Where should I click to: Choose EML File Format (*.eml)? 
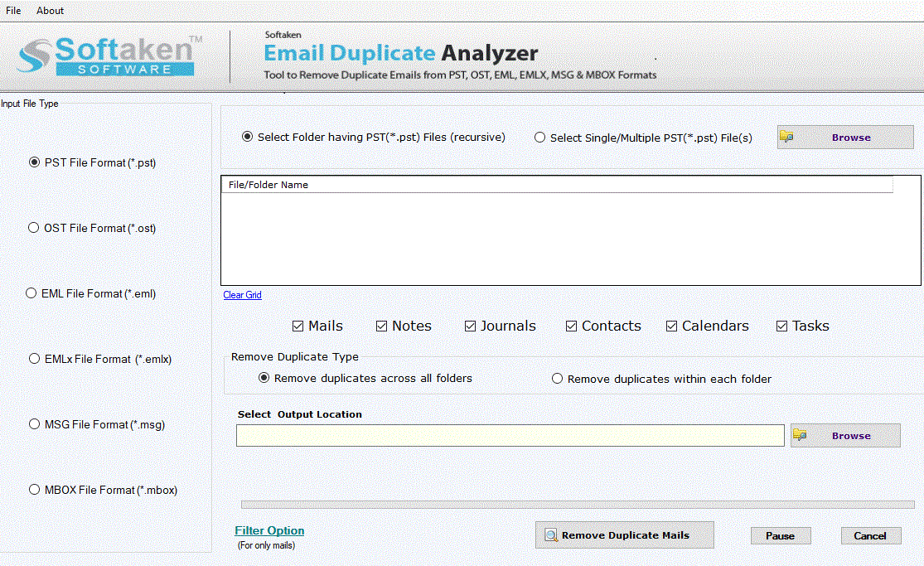tap(31, 293)
